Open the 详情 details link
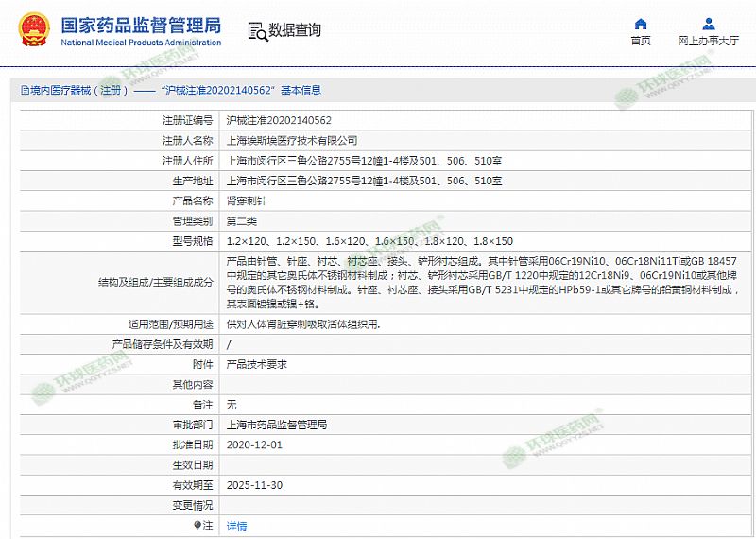Viewport: 756px width, 539px height. pyautogui.click(x=237, y=526)
